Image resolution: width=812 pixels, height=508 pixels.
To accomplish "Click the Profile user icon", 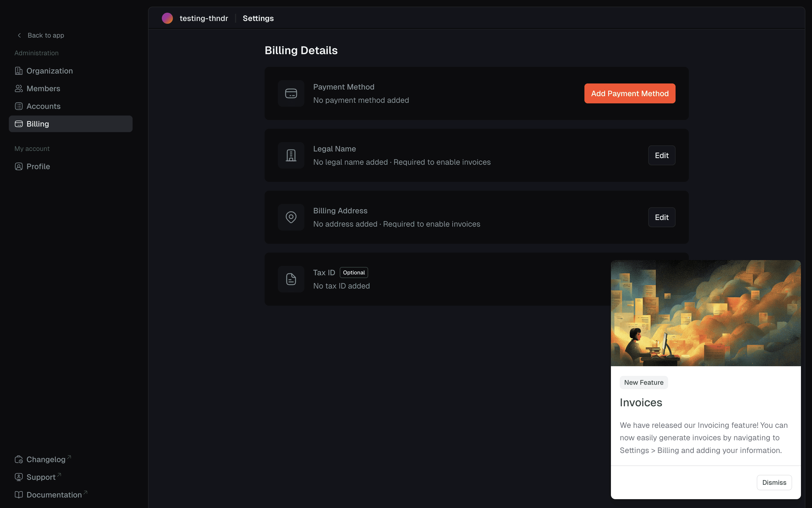I will tap(19, 166).
